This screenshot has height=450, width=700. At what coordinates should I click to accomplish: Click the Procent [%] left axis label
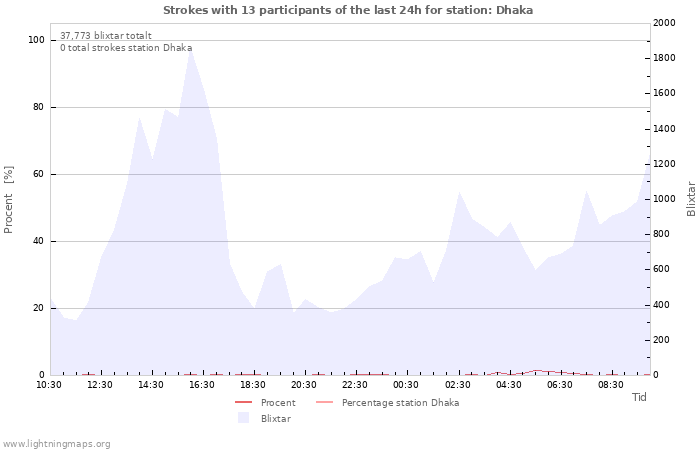click(9, 199)
